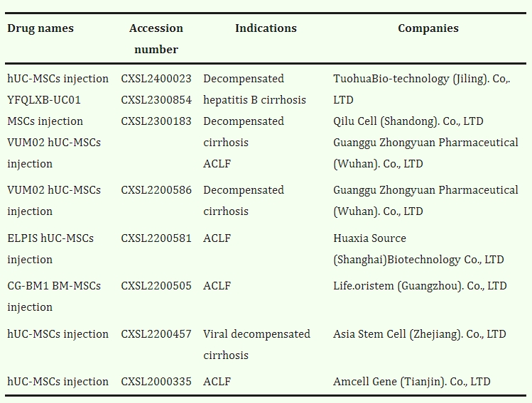Click accession number CXSL2300183
The width and height of the screenshot is (532, 403).
point(156,121)
